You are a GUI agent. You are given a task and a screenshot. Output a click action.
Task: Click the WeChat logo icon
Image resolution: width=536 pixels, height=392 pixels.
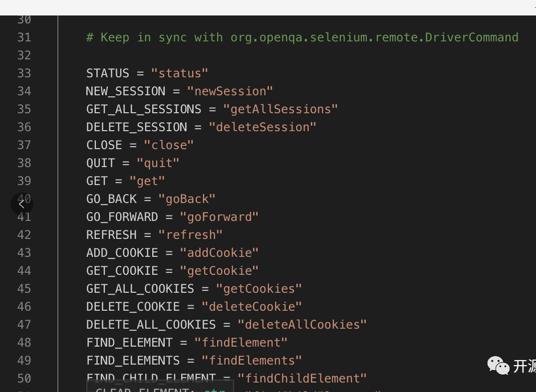tap(498, 366)
